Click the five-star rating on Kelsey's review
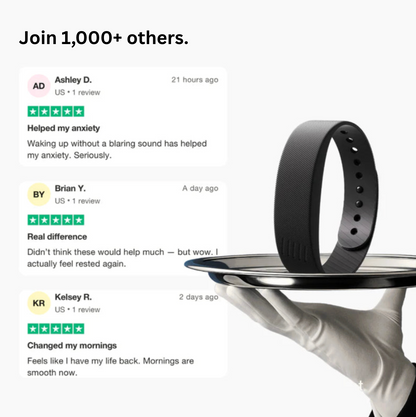The width and height of the screenshot is (416, 417). coord(56,329)
